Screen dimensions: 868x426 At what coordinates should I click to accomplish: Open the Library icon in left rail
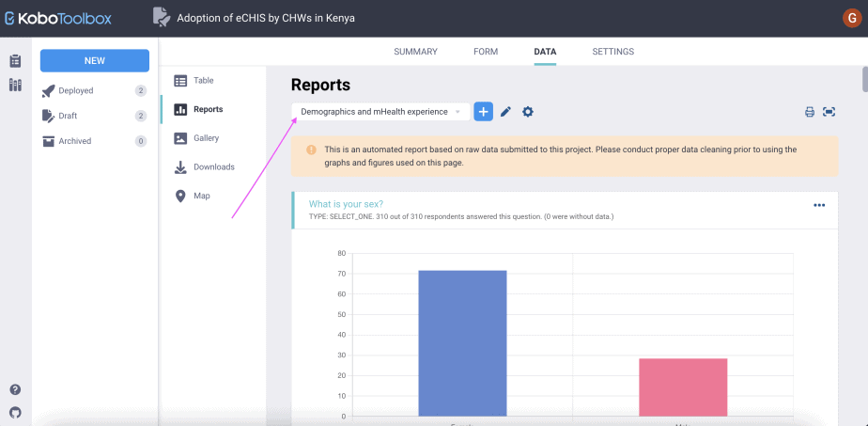coord(15,86)
